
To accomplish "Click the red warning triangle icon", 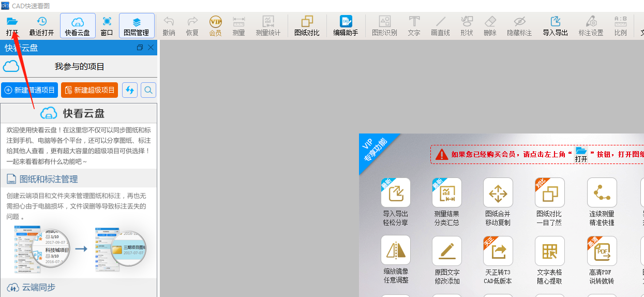I will pos(442,154).
